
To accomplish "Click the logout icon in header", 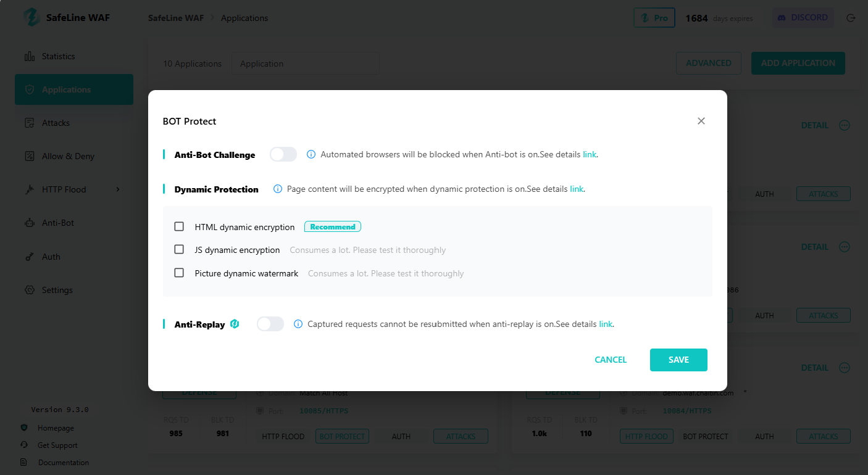I will [851, 18].
